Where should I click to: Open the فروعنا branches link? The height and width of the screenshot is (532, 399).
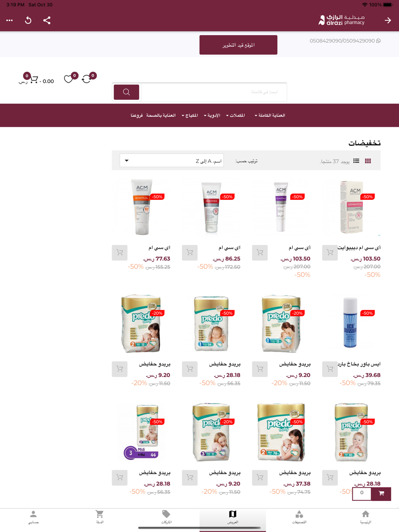click(137, 115)
